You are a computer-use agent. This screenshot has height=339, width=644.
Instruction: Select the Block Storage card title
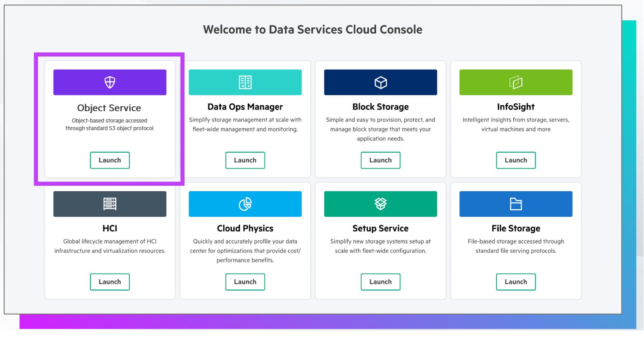point(380,107)
